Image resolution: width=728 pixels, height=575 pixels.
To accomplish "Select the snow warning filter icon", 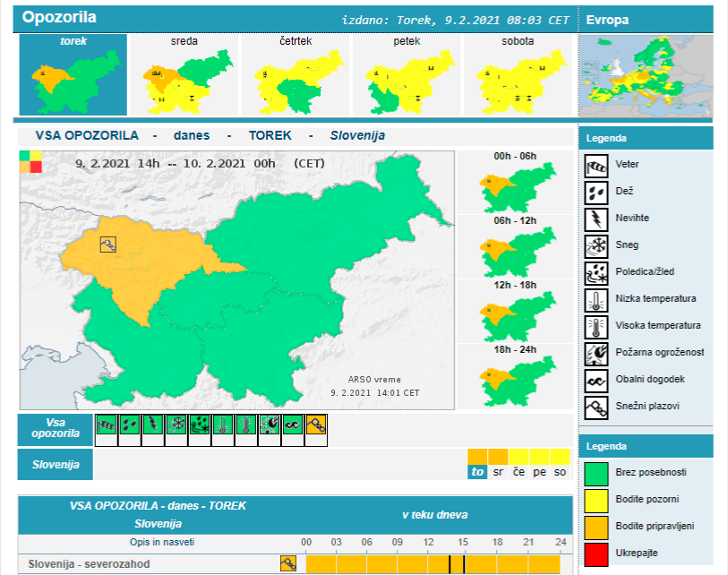I will pyautogui.click(x=177, y=426).
